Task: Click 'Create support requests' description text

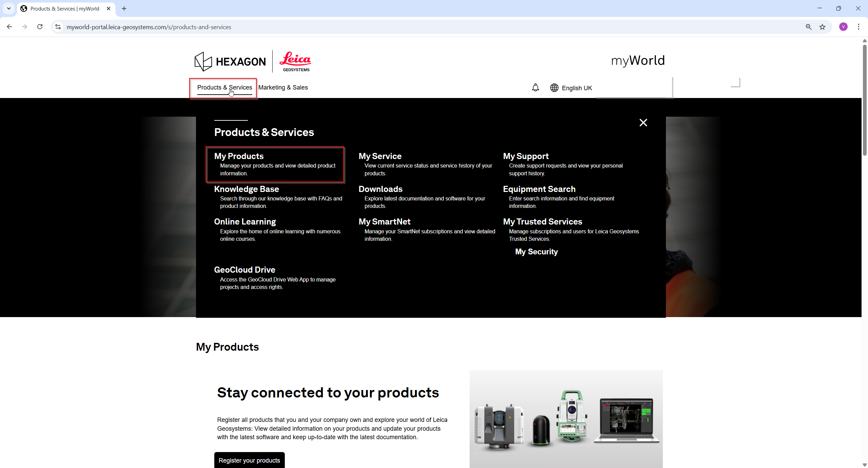Action: [x=566, y=170]
